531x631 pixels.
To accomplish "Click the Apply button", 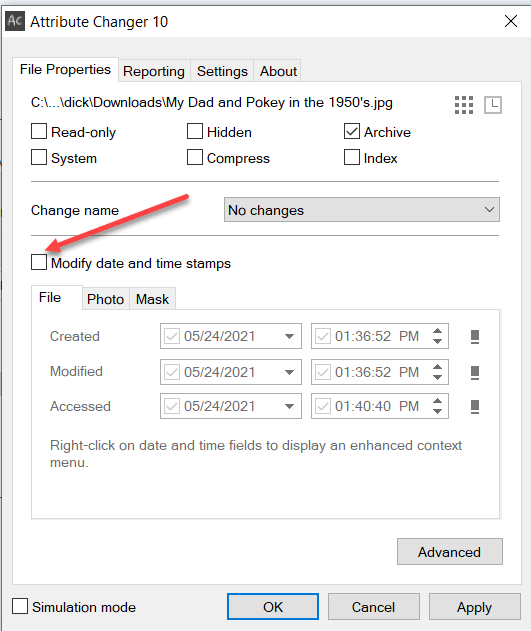I will [475, 606].
